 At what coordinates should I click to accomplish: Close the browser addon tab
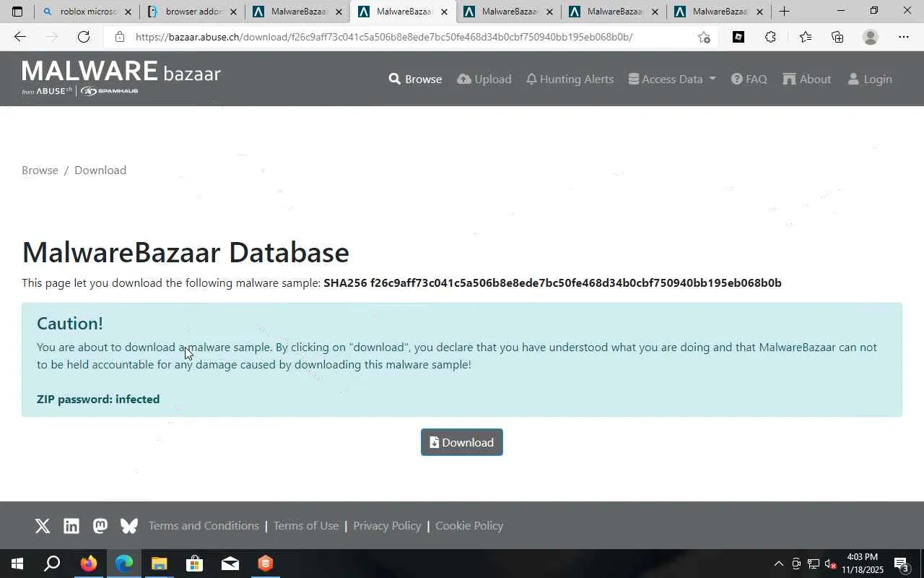pyautogui.click(x=233, y=12)
